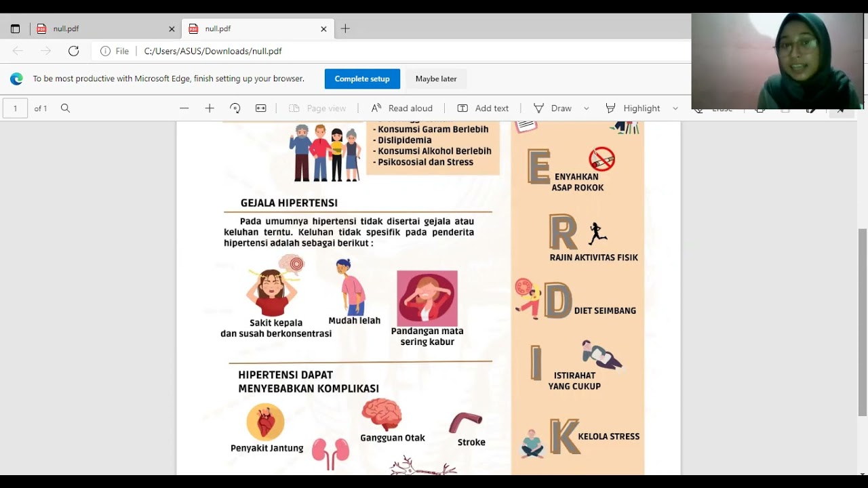Toggle fit to width view
This screenshot has width=868, height=488.
[261, 108]
